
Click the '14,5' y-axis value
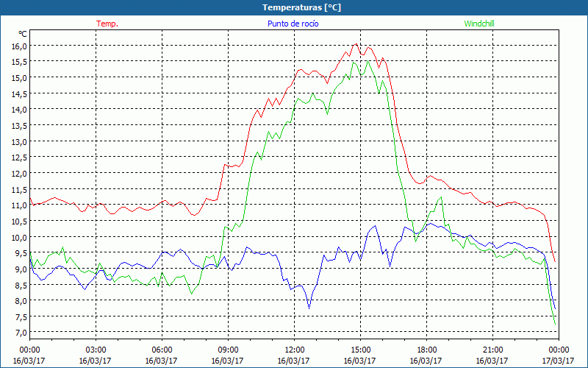[x=19, y=94]
